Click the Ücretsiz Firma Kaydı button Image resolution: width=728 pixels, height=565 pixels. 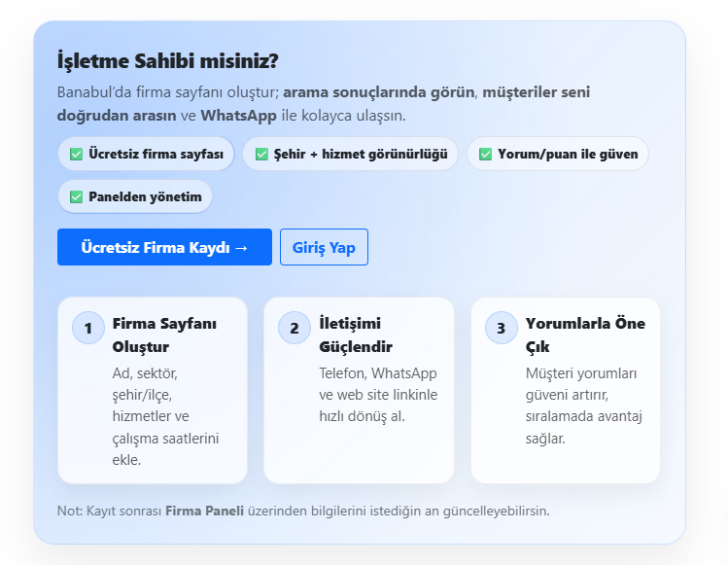[x=164, y=247]
